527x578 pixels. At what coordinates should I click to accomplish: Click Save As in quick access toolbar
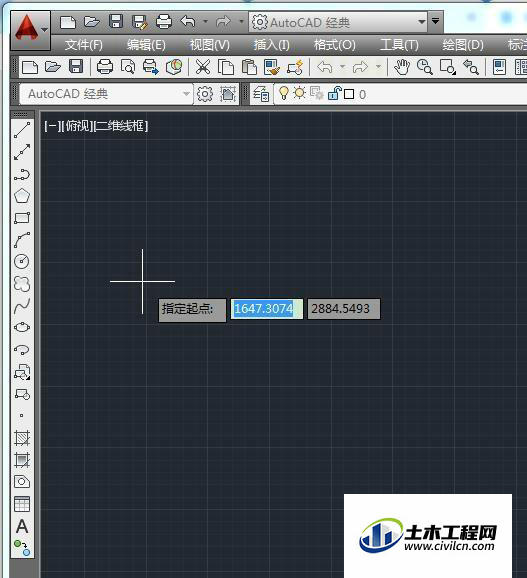coord(140,22)
